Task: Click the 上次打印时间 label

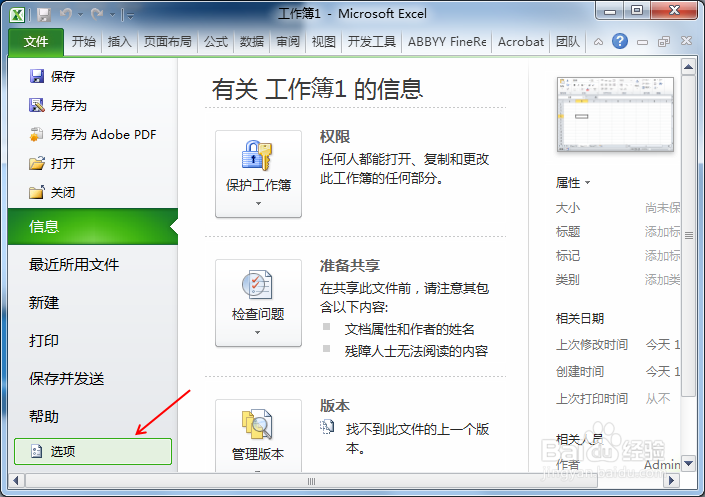Action: tap(592, 398)
